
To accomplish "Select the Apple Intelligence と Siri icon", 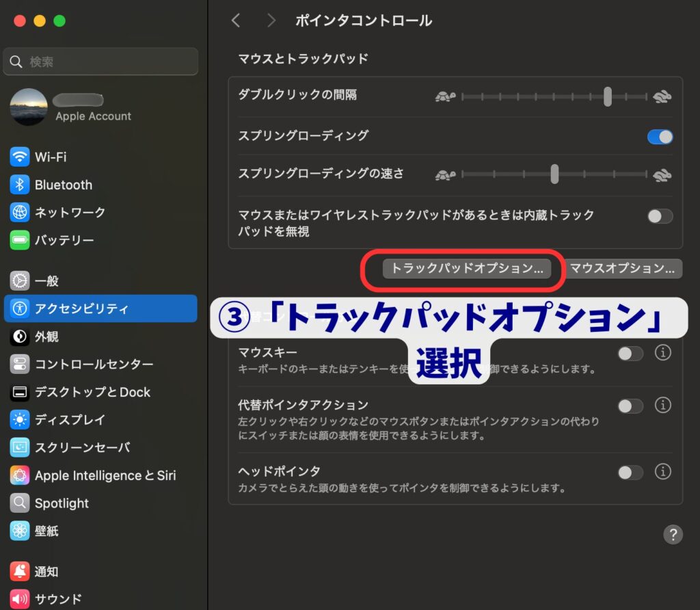I will tap(20, 475).
